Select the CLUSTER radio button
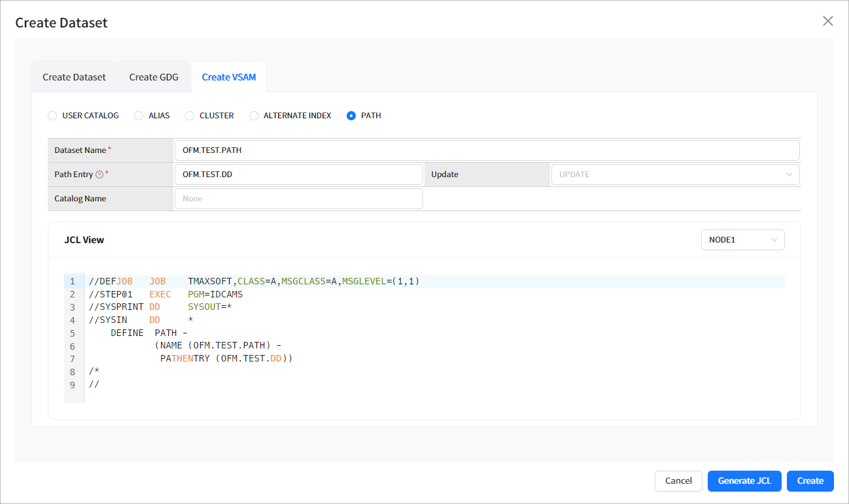The height and width of the screenshot is (504, 849). tap(190, 115)
